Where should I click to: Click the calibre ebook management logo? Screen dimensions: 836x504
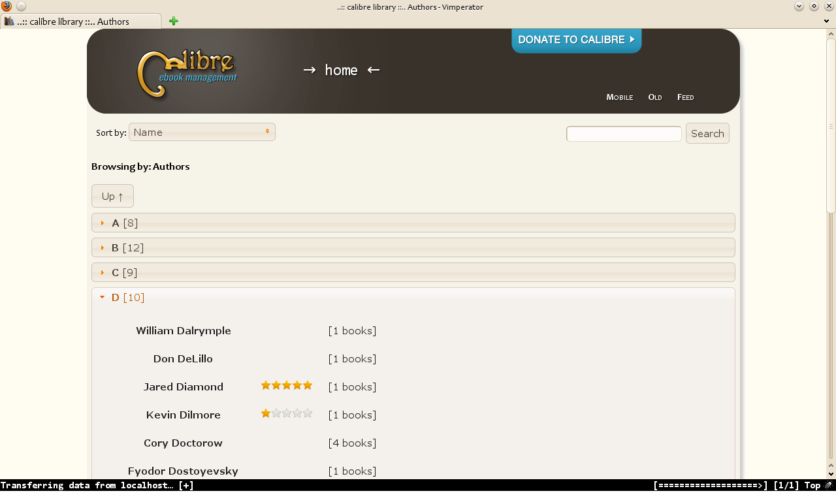[x=187, y=74]
